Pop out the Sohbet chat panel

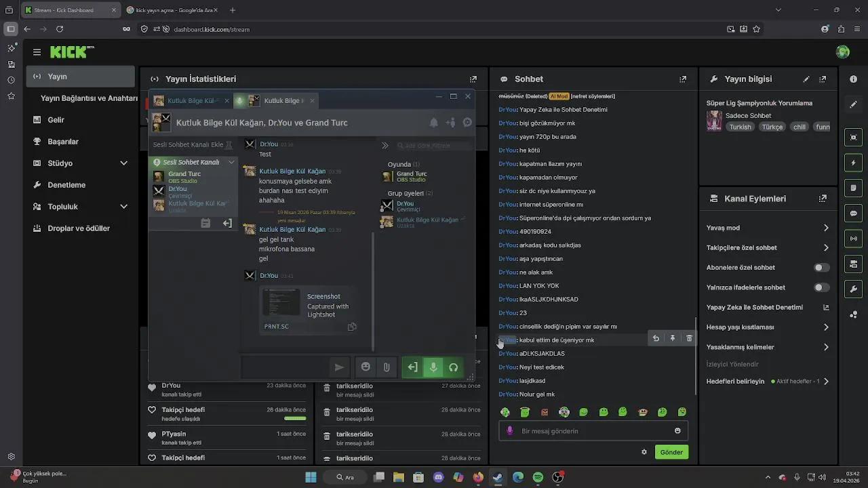[x=683, y=79]
